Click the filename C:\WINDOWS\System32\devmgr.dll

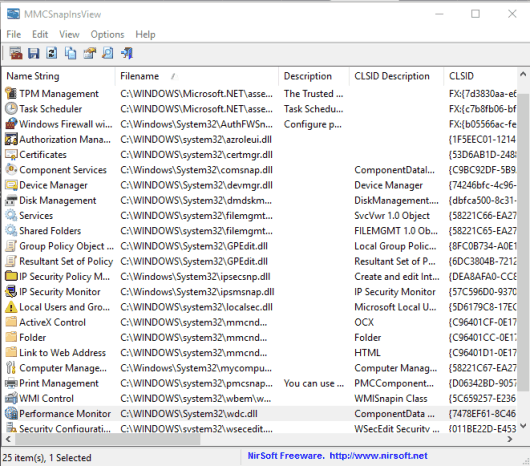point(196,185)
